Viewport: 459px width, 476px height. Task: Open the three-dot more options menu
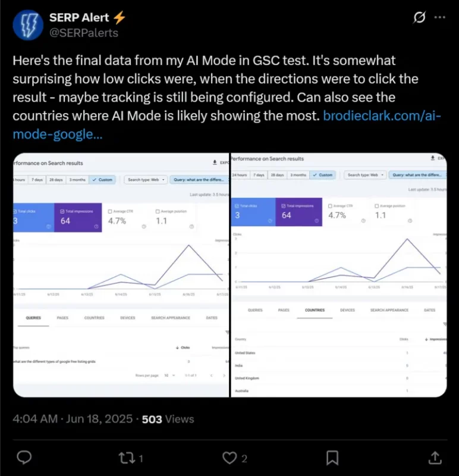(x=439, y=17)
